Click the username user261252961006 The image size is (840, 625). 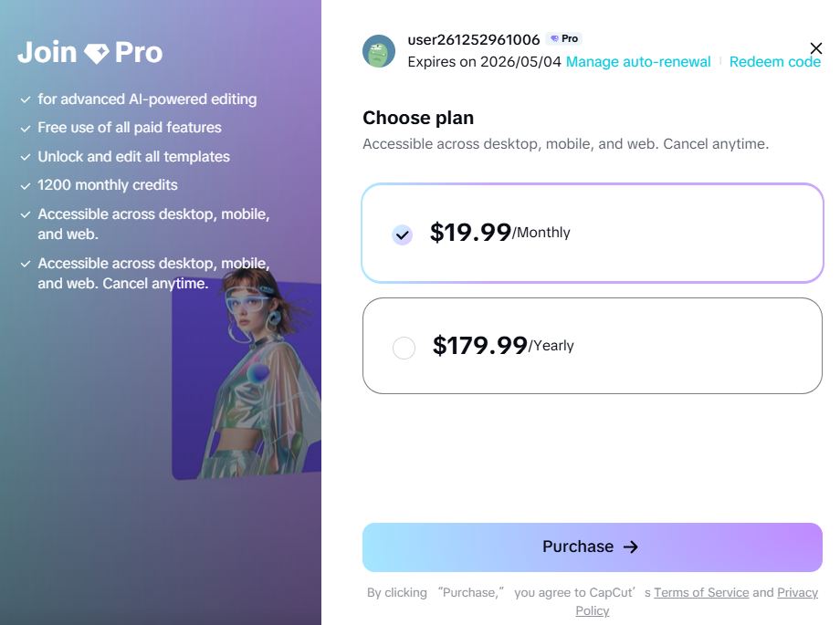[473, 39]
